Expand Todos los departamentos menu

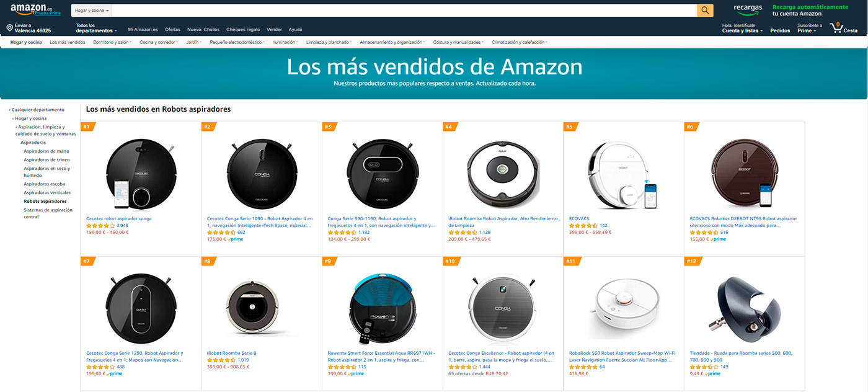coord(96,28)
